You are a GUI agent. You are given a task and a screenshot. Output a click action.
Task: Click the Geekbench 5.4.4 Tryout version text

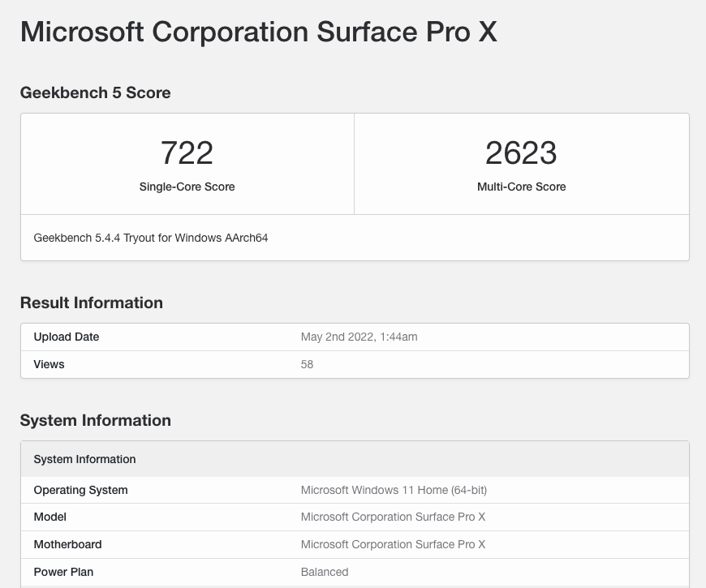(150, 238)
